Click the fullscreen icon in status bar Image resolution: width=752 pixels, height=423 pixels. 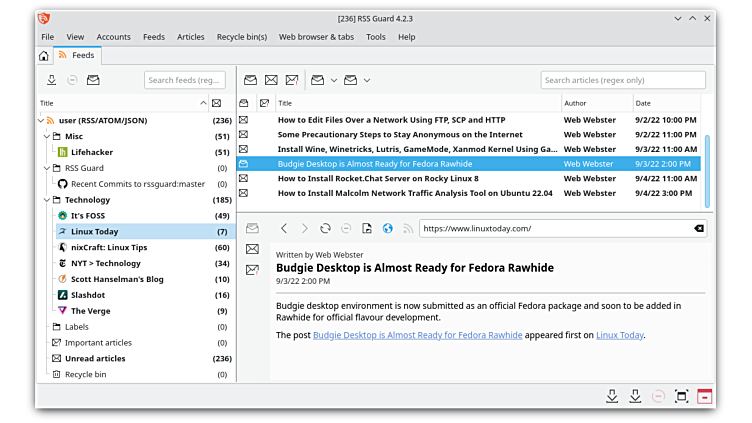pos(681,396)
